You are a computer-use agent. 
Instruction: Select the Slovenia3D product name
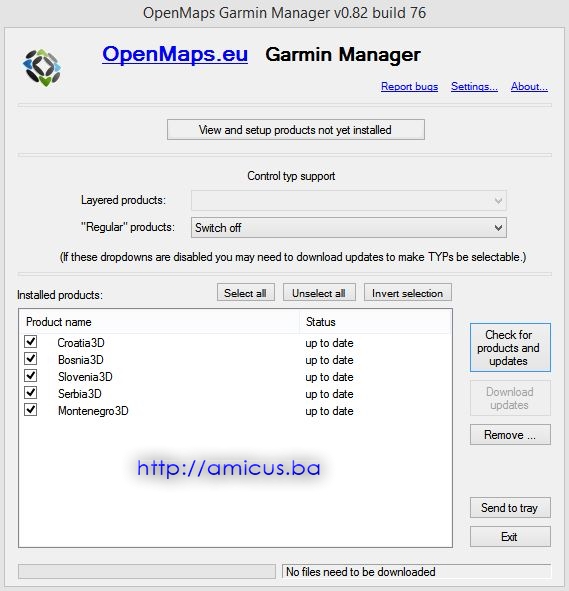click(x=85, y=377)
